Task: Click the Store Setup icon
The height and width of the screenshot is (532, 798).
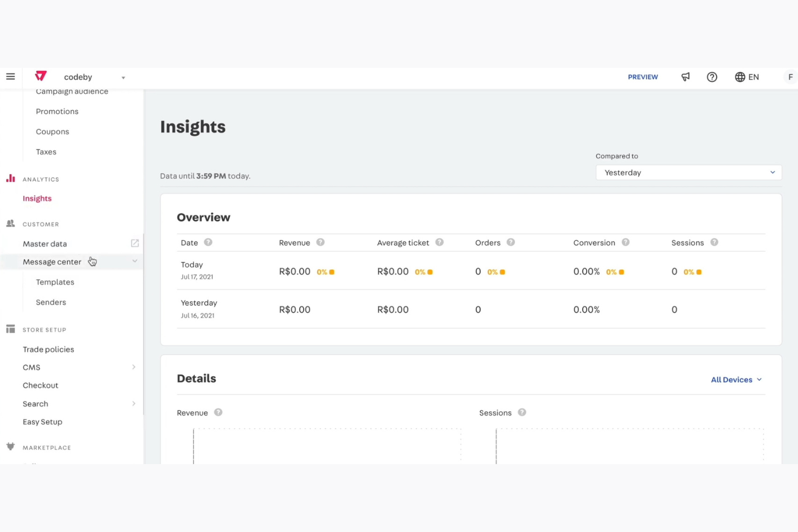Action: 10,329
